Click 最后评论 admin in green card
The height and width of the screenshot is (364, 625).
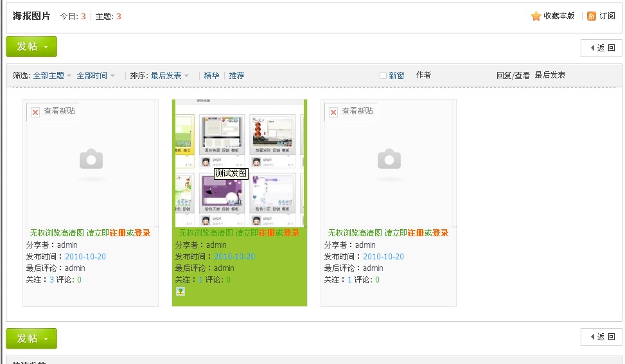pos(224,268)
